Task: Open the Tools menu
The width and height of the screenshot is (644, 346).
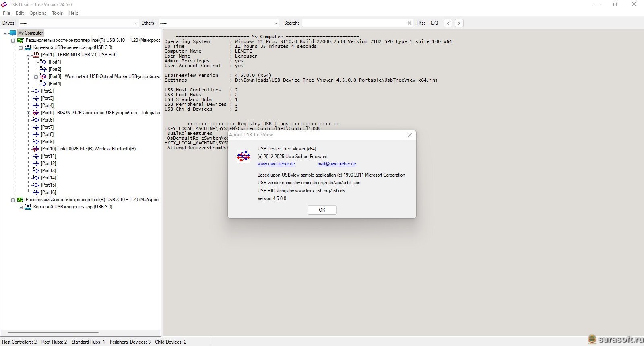Action: (x=57, y=13)
